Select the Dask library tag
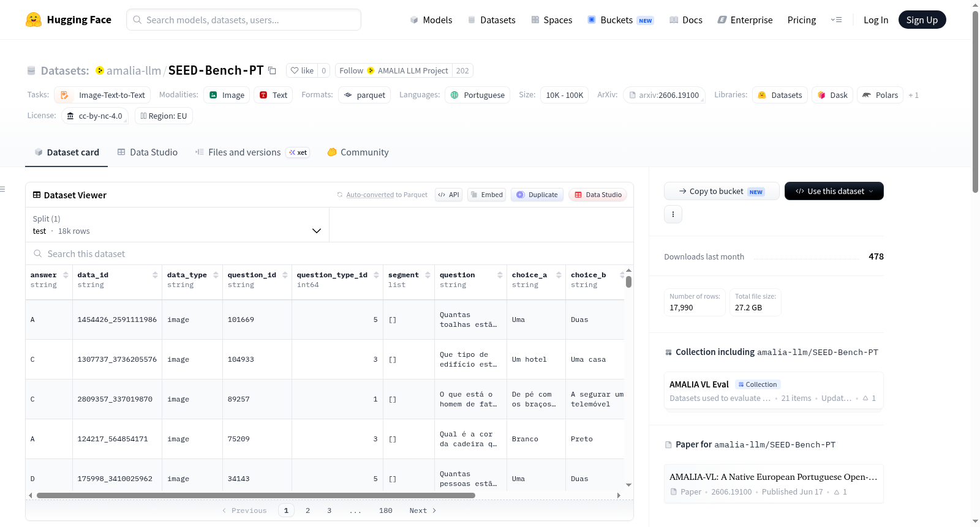The image size is (980, 527). (x=832, y=95)
